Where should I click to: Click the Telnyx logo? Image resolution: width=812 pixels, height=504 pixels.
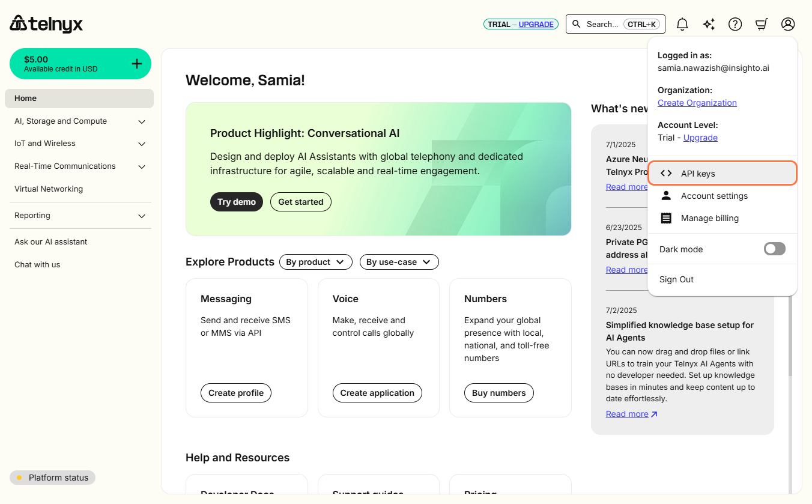point(46,24)
